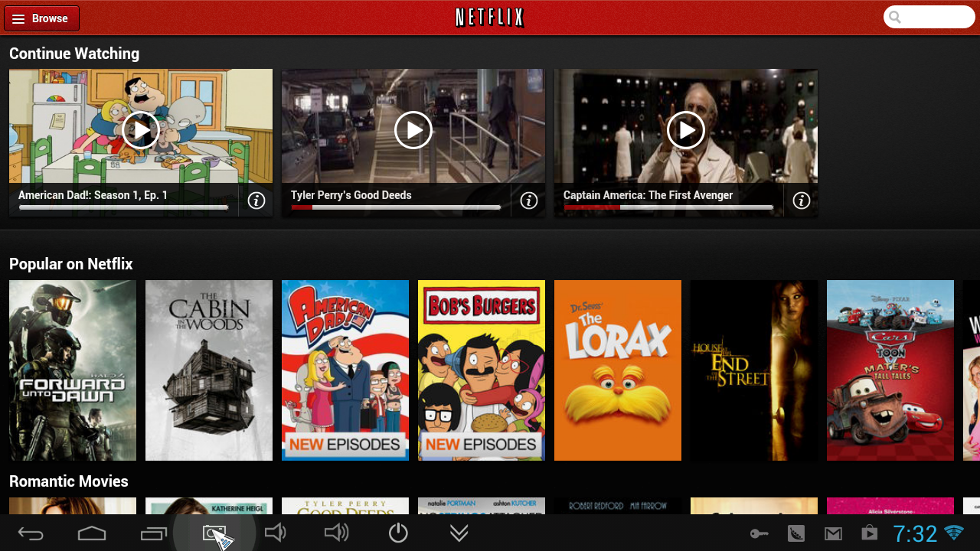Click the Netflix logo in the header
Screen dimensions: 980x551
tap(490, 18)
